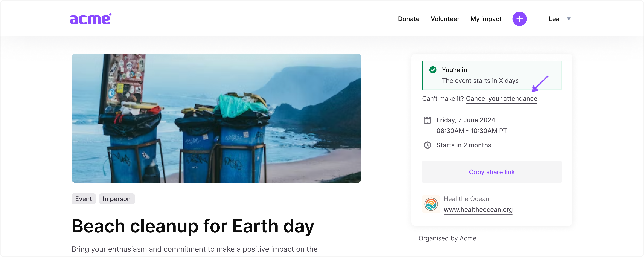
Task: Click the clock icon beside Starts in 2 months
Action: click(x=427, y=145)
